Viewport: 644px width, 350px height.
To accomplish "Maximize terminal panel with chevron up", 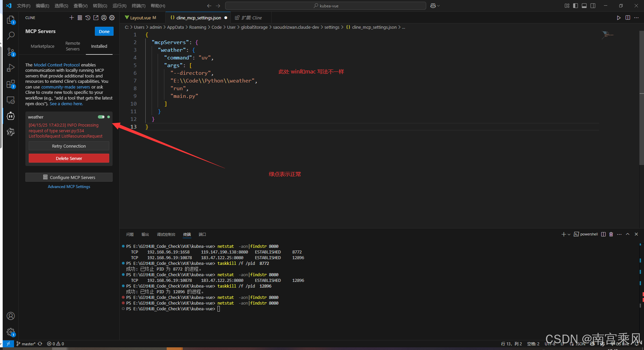I will coord(628,234).
